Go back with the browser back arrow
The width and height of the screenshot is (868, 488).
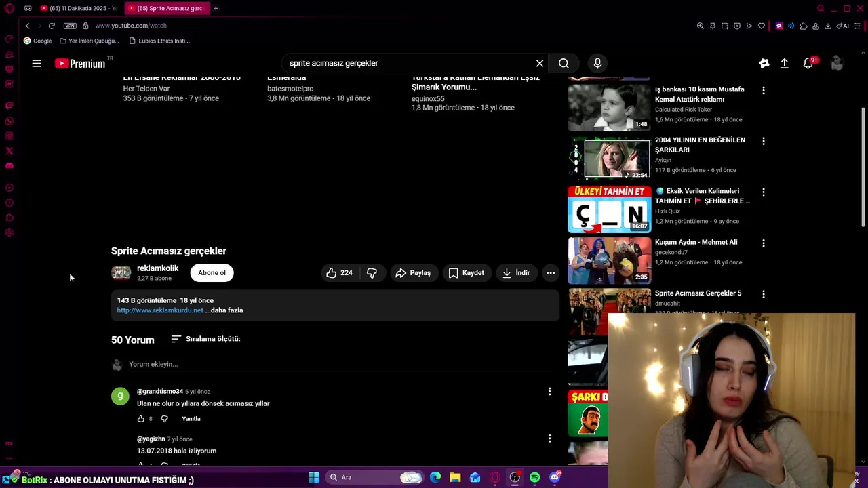coord(27,26)
